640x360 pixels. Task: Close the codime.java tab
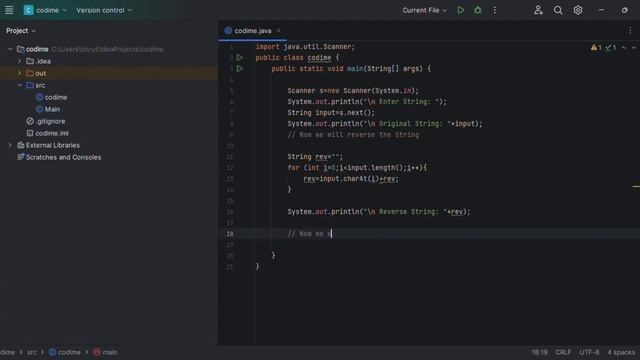click(279, 31)
